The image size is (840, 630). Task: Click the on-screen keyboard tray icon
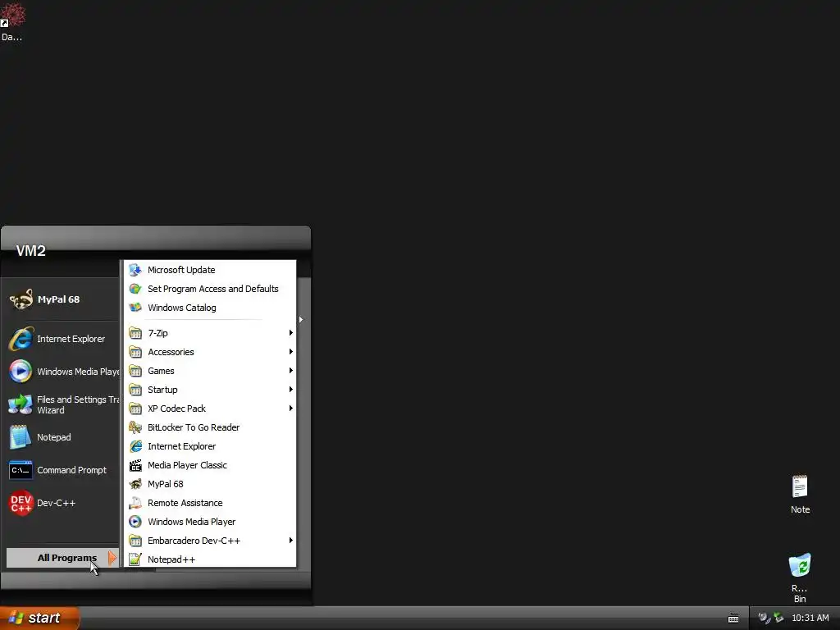pyautogui.click(x=733, y=619)
